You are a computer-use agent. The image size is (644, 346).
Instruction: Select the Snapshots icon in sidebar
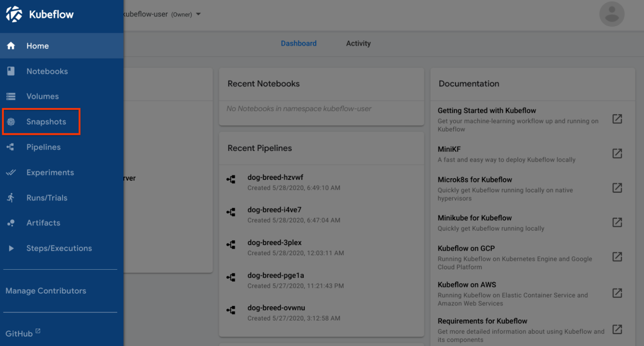click(11, 122)
